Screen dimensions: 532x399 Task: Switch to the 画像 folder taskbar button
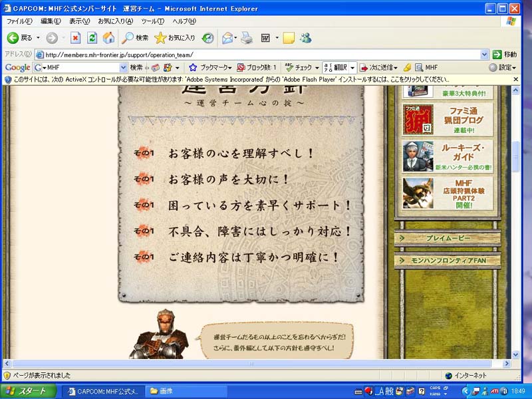pos(186,391)
